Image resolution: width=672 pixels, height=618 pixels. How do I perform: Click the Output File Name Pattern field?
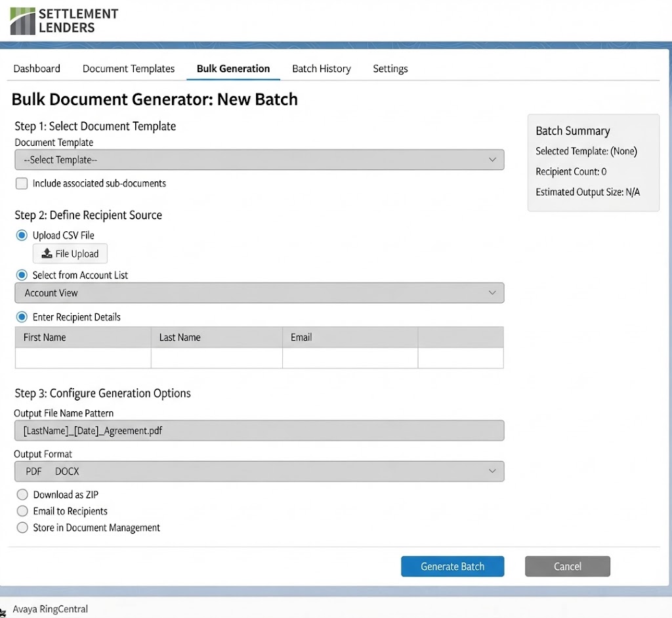pos(259,431)
